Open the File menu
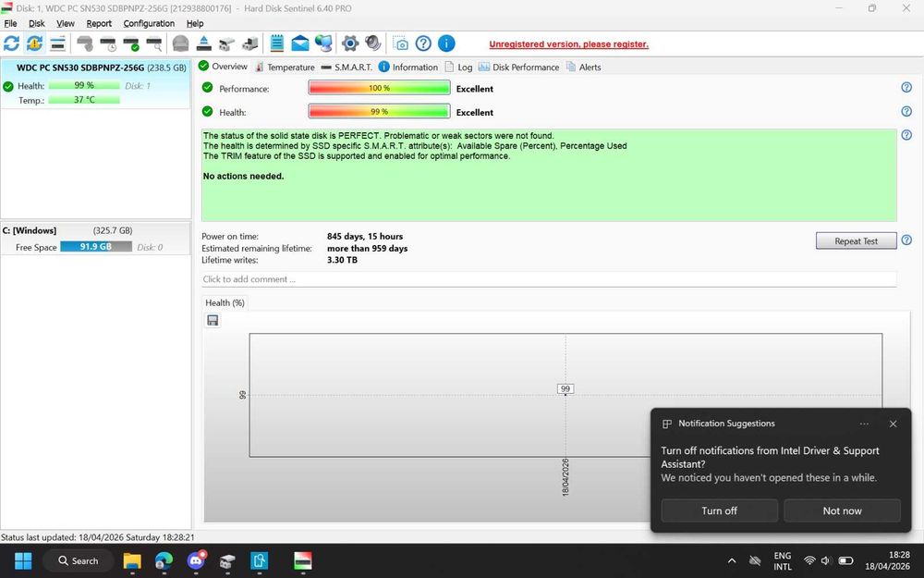 (x=10, y=24)
